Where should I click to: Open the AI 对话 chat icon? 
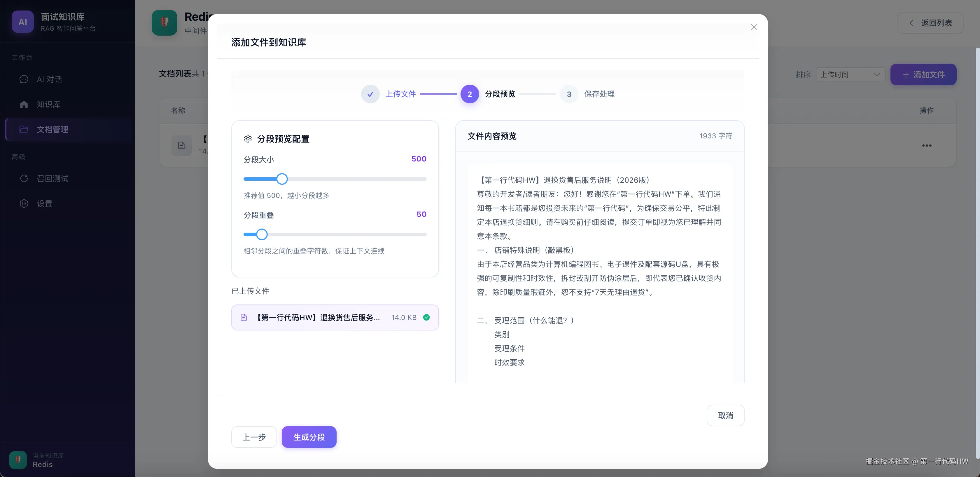point(24,79)
